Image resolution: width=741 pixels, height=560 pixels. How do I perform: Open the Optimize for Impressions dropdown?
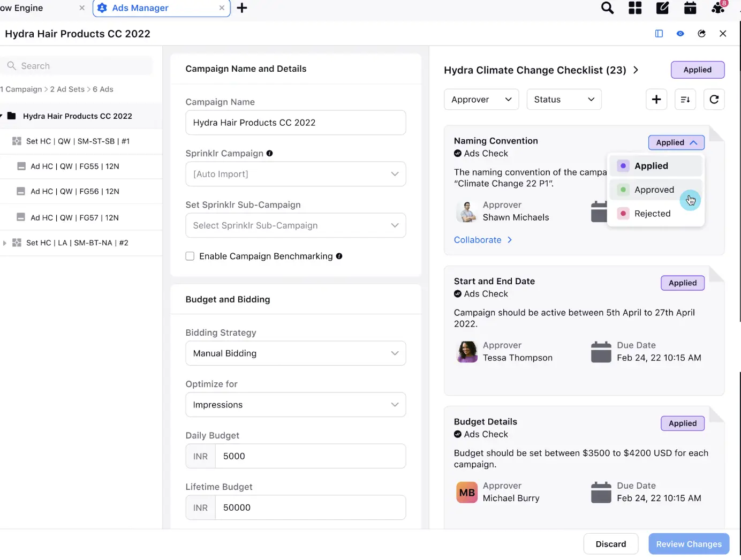(x=296, y=405)
